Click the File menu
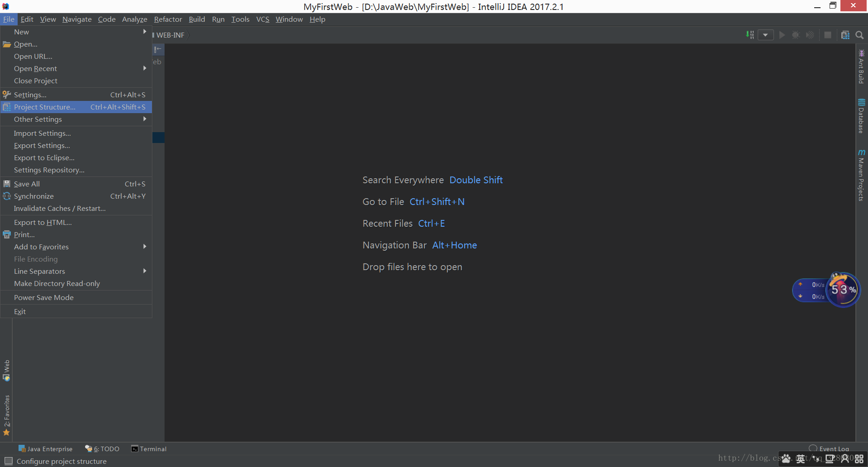868x467 pixels. pos(9,19)
